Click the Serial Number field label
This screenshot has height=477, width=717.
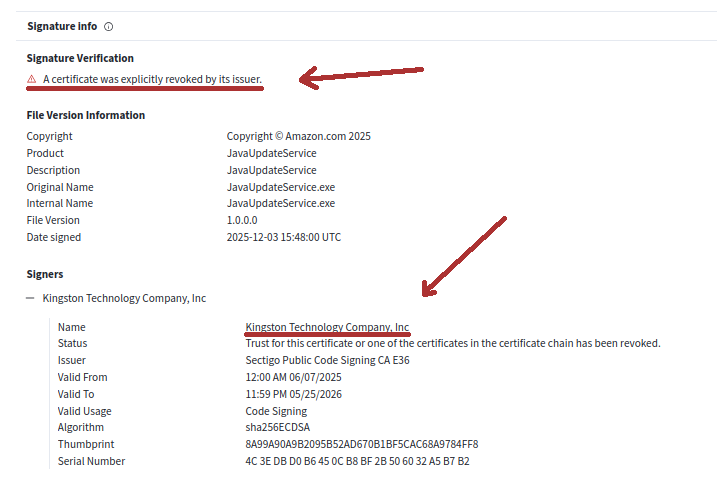pyautogui.click(x=91, y=461)
